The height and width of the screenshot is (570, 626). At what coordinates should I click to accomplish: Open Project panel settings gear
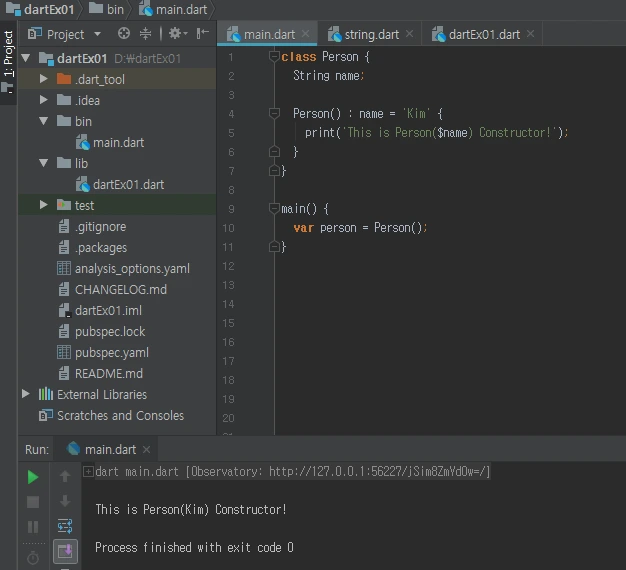178,34
